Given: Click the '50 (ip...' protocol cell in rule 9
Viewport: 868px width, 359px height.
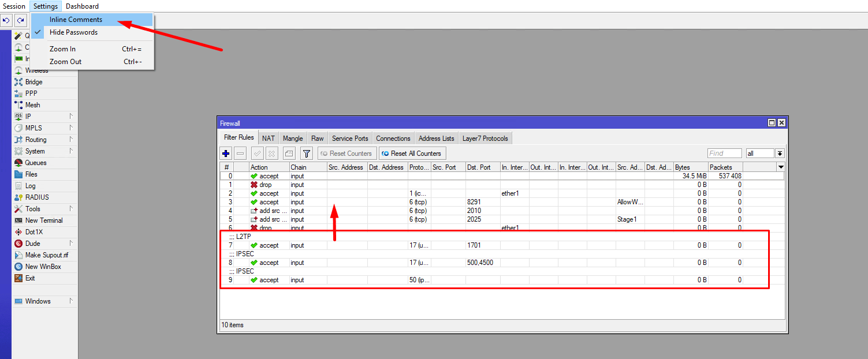Looking at the screenshot, I should point(419,280).
